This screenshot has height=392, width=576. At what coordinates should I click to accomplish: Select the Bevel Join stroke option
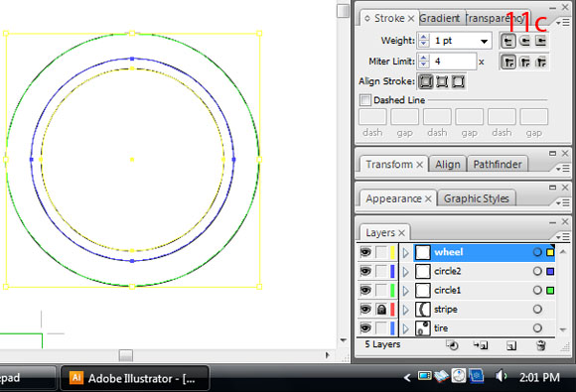541,62
